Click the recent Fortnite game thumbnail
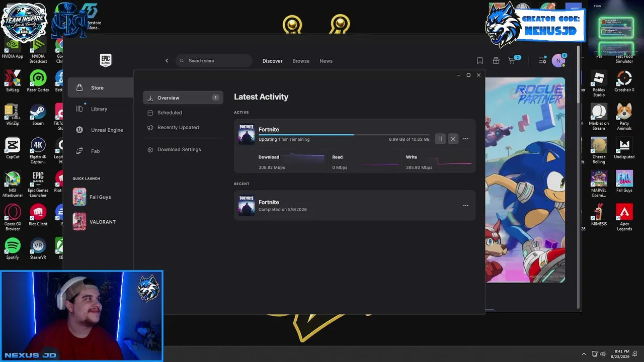 [247, 206]
